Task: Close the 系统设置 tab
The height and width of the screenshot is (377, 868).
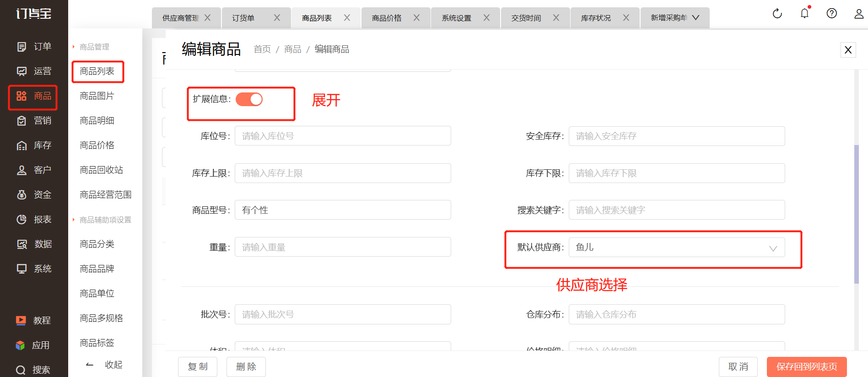Action: [486, 18]
